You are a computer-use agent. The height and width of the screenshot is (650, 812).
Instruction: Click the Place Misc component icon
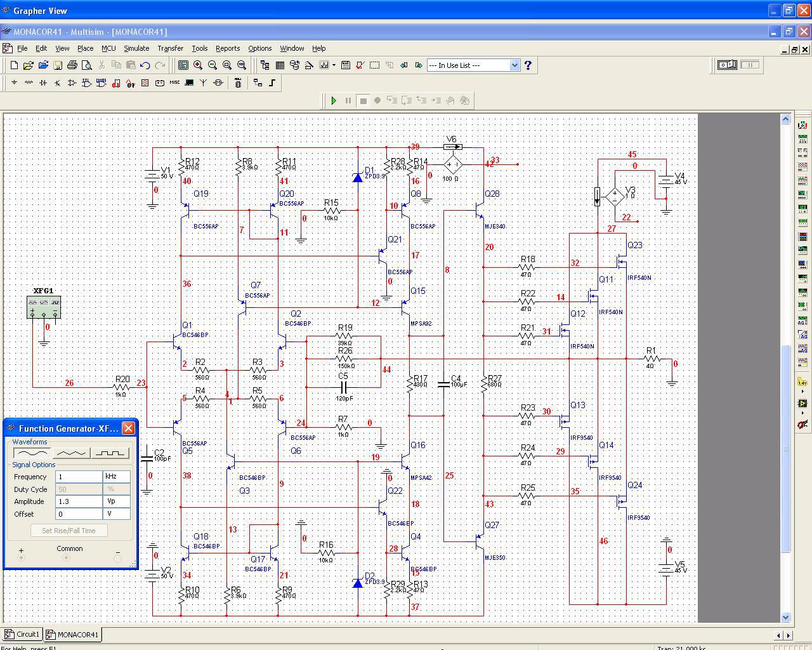click(x=174, y=83)
